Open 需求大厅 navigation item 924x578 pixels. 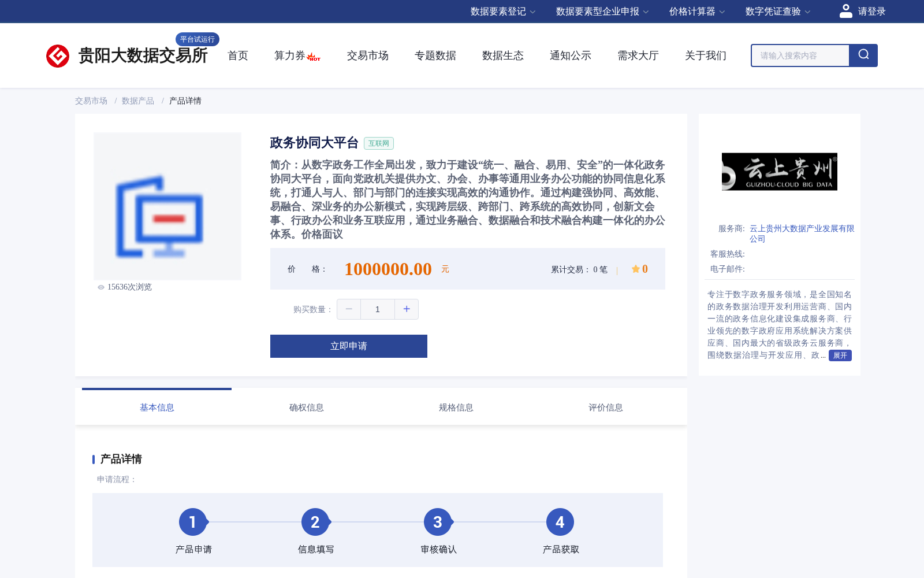coord(638,55)
